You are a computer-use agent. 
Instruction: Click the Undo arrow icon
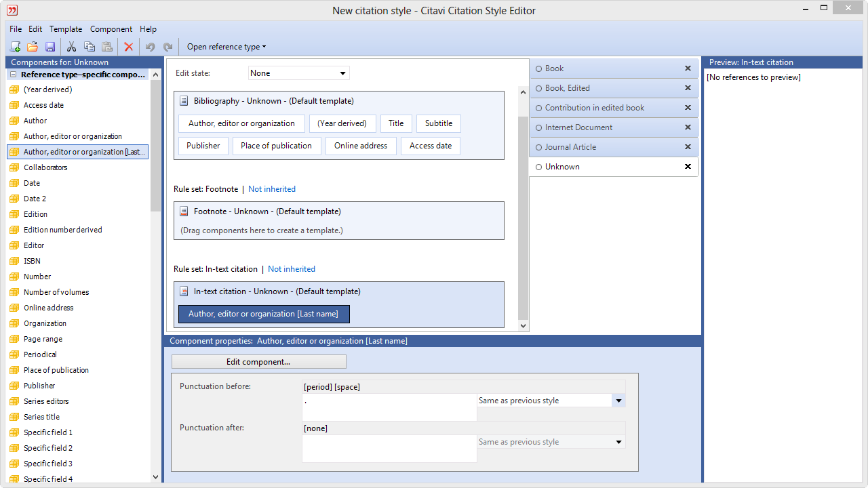(x=150, y=47)
